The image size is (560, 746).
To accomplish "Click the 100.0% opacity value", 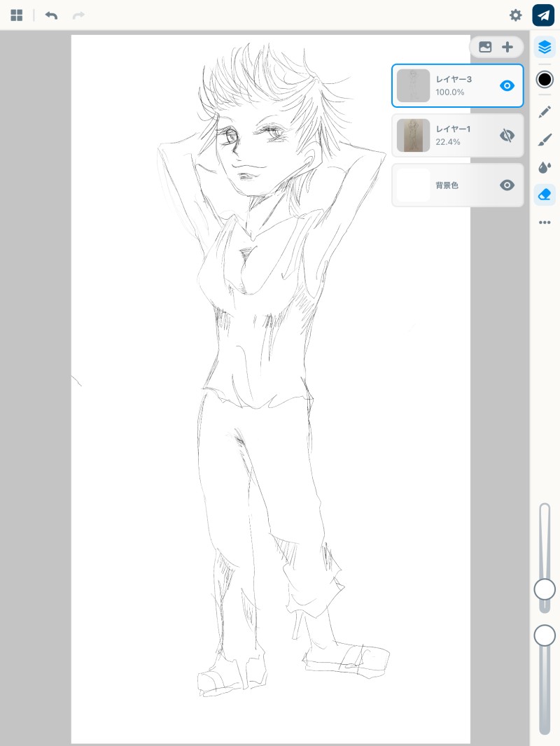I will pyautogui.click(x=449, y=92).
